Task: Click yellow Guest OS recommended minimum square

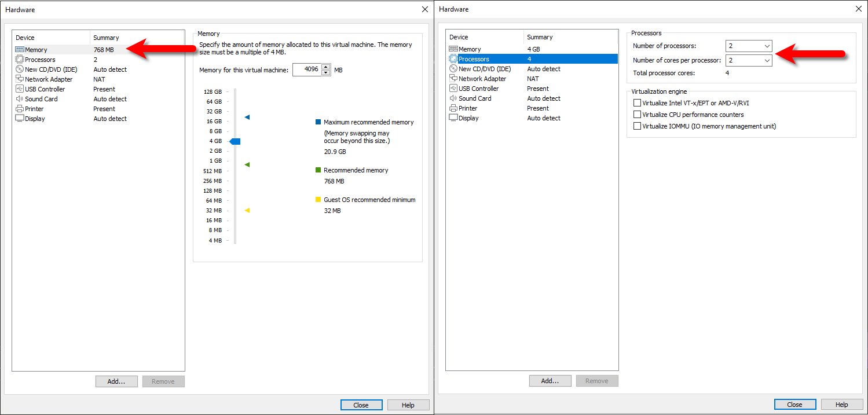Action: (318, 200)
